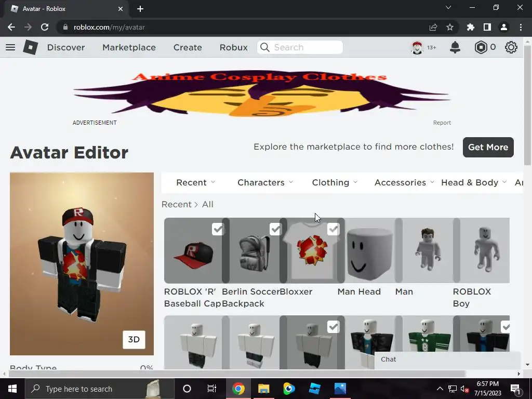Open the notifications bell
532x399 pixels.
pos(455,47)
